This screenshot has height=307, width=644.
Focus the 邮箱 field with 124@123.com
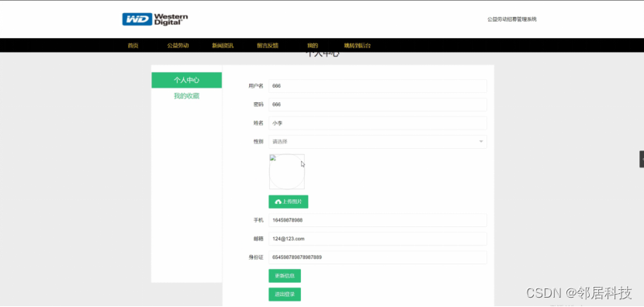[x=377, y=239]
